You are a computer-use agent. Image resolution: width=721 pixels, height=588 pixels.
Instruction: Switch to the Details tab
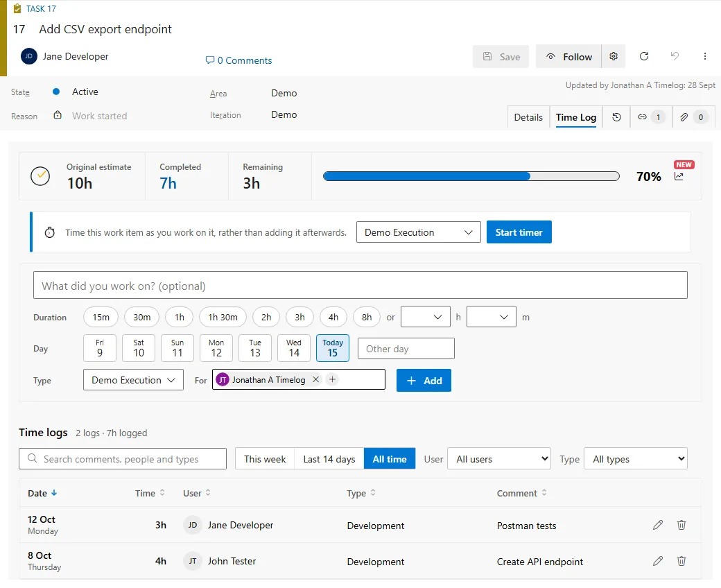[528, 117]
